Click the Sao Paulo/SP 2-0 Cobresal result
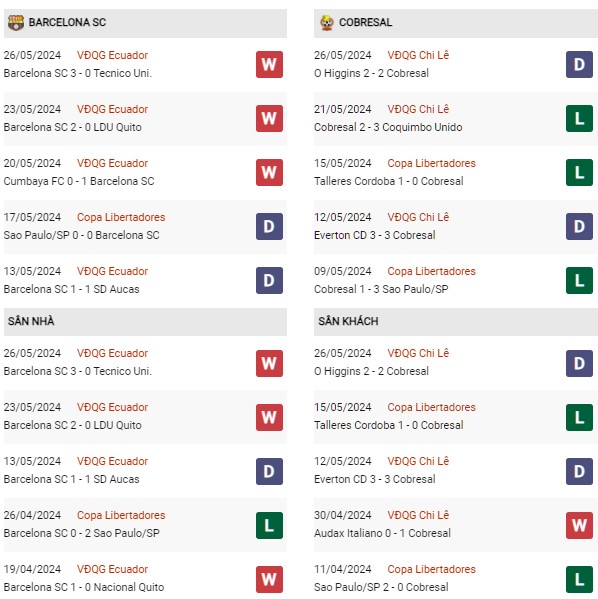The height and width of the screenshot is (599, 598). [x=381, y=587]
